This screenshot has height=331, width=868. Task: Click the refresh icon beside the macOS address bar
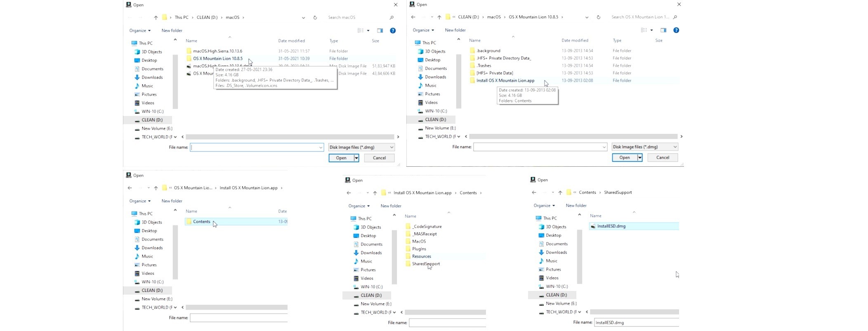[x=315, y=17]
